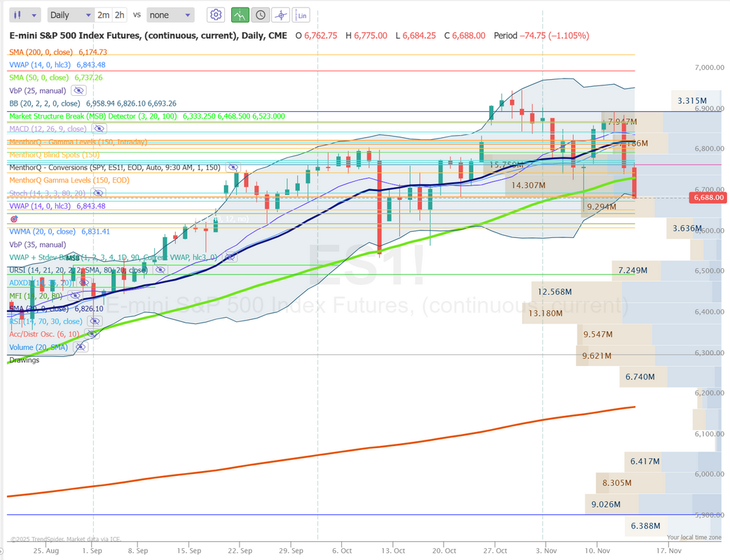Click the red target icon under VWAP
The width and height of the screenshot is (730, 560).
coord(14,219)
